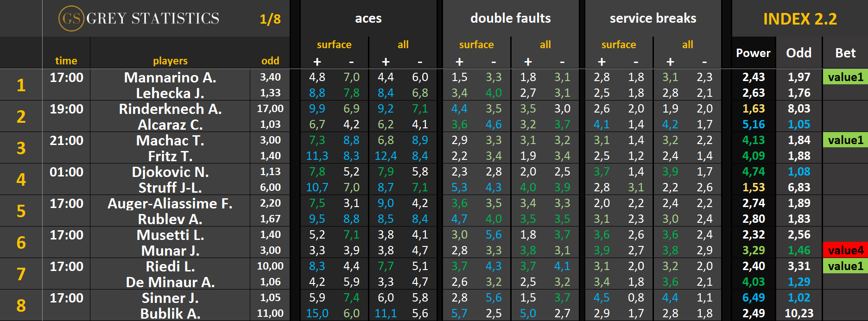868x321 pixels.
Task: Click match number 8 row label
Action: coord(21,305)
